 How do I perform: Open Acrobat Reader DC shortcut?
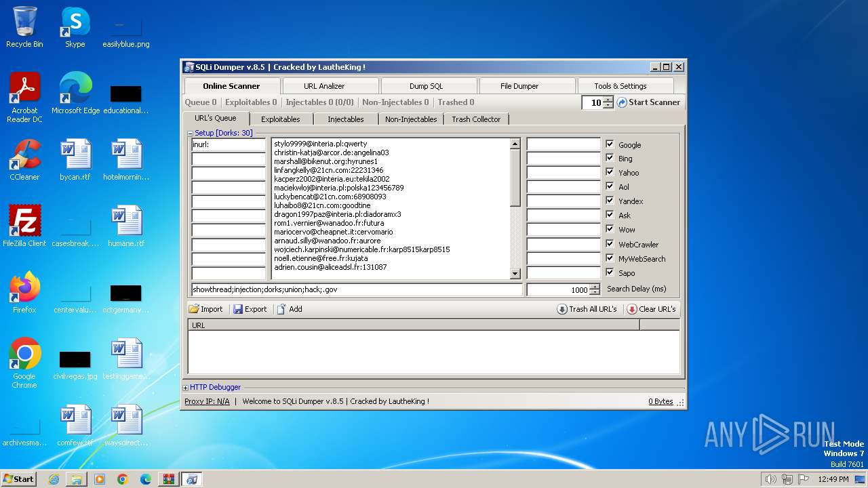coord(24,98)
